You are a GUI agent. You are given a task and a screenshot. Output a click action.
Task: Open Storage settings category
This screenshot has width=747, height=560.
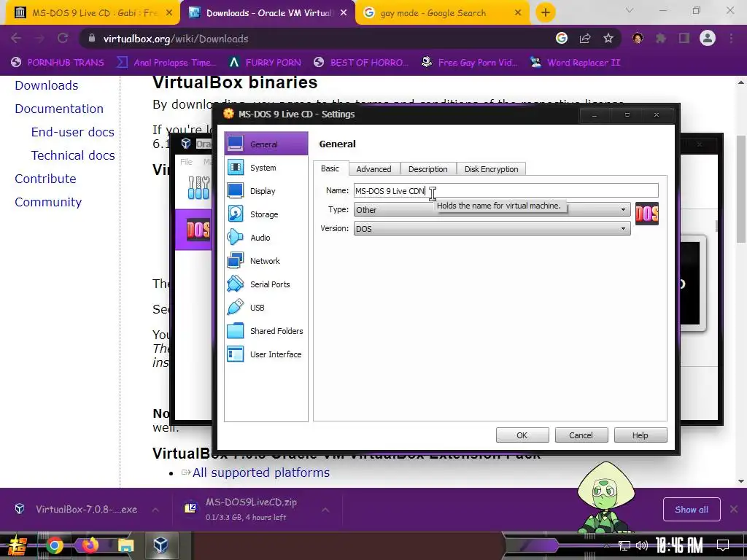(x=266, y=214)
